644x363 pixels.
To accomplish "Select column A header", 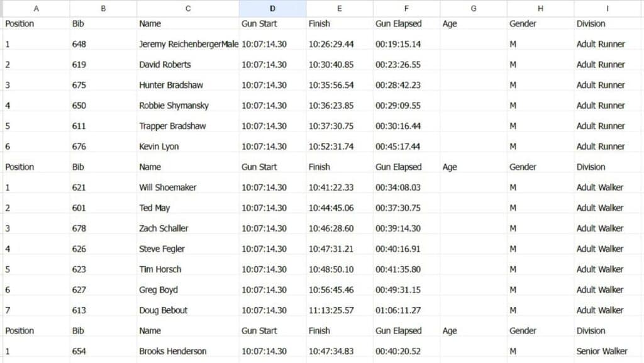I will coord(36,8).
